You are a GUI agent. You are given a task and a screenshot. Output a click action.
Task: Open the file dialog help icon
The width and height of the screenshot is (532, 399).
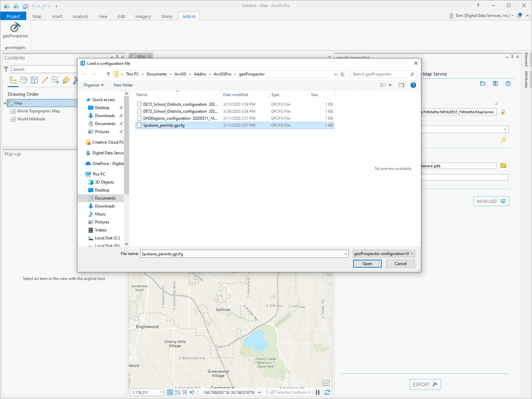pos(413,85)
